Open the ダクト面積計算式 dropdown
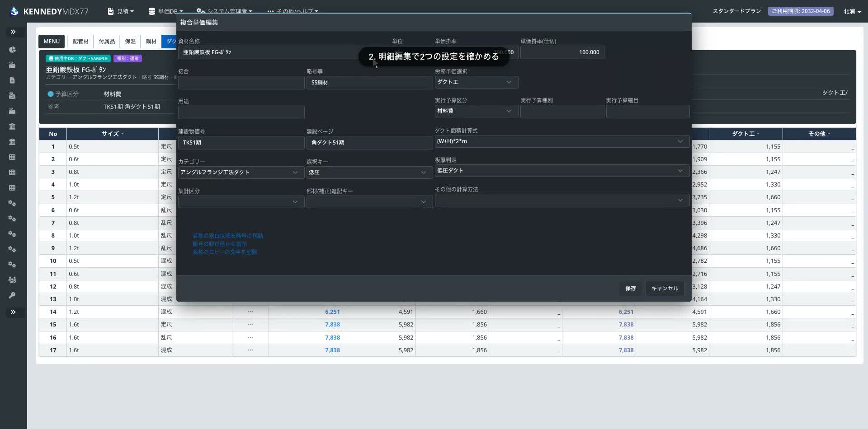Screen dimensions: 868x429 point(562,141)
